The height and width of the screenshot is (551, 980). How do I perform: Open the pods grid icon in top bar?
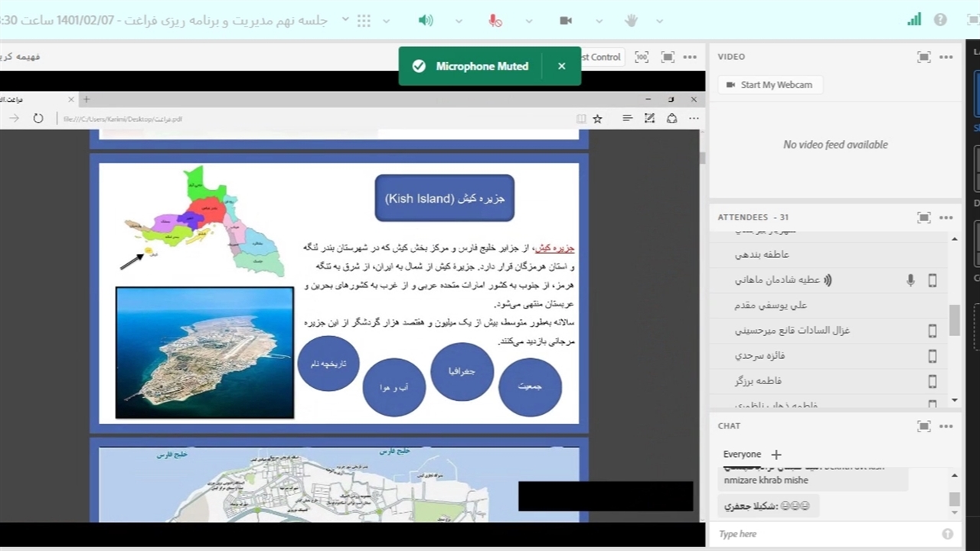[x=364, y=21]
